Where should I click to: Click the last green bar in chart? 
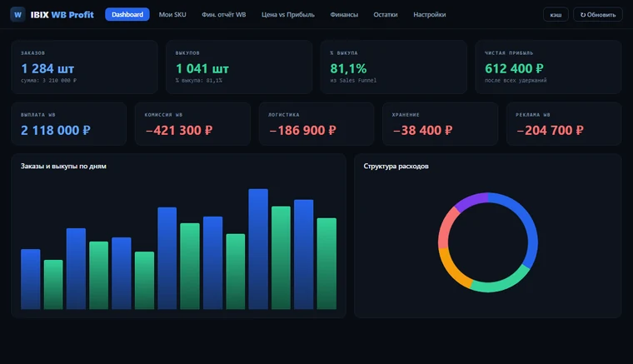[326, 263]
